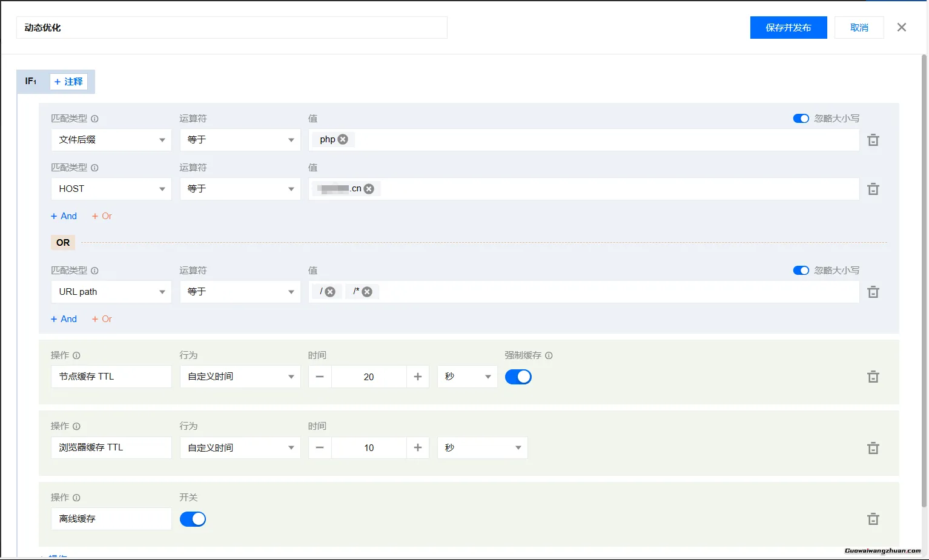Viewport: 929px width, 560px height.
Task: Delete the HOST condition row
Action: point(873,189)
